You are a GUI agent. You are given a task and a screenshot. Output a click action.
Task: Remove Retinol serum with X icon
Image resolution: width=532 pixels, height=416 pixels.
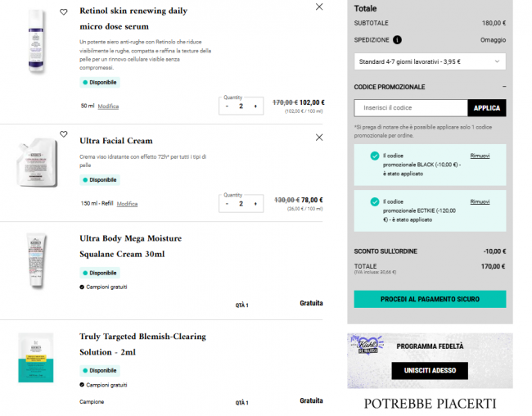[319, 7]
